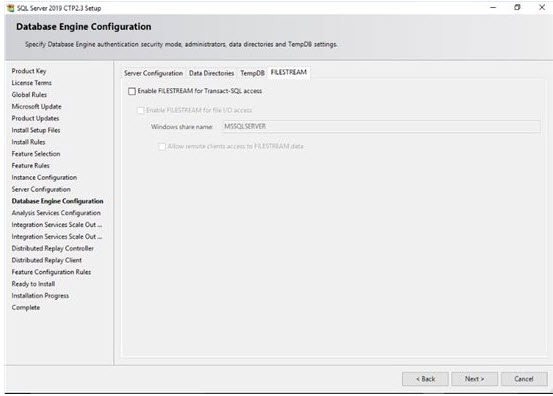Select Distributed Replay Controller step
Viewport: 553px width, 396px height.
tap(53, 248)
